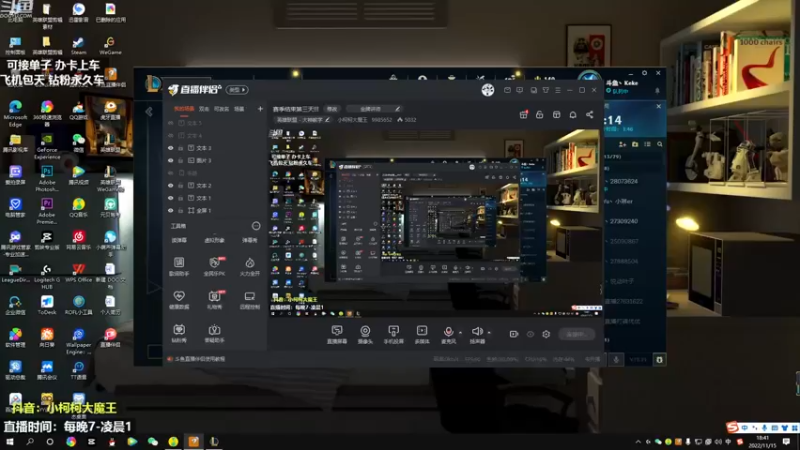Viewport: 800px width, 450px height.
Task: Toggle visibility of 文本 1 source
Action: pos(170,198)
